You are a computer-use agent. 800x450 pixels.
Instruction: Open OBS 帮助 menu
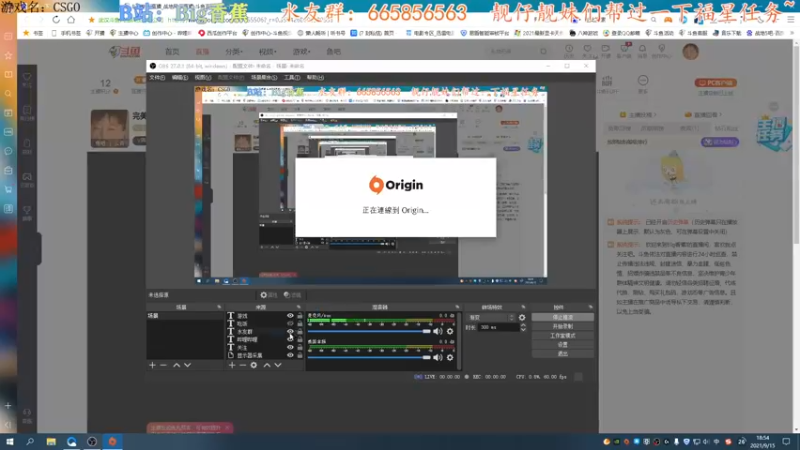tap(315, 78)
